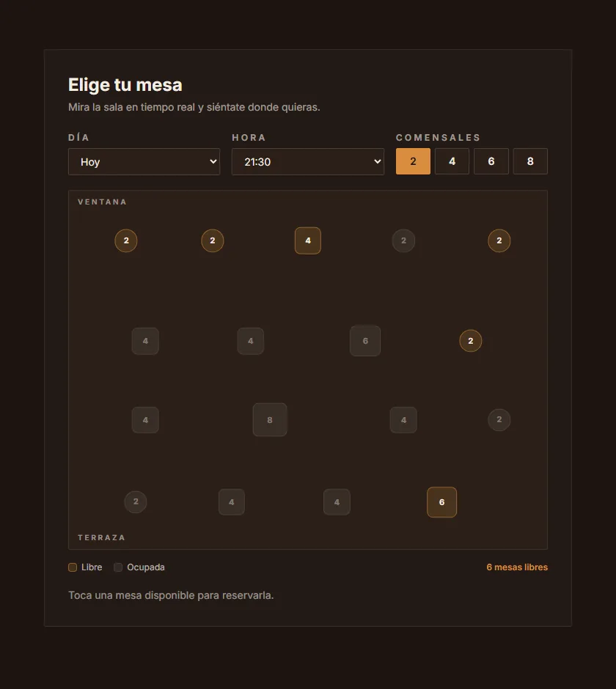Click the '6 mesas libres' counter
Viewport: 616px width, 689px height.
tap(517, 567)
